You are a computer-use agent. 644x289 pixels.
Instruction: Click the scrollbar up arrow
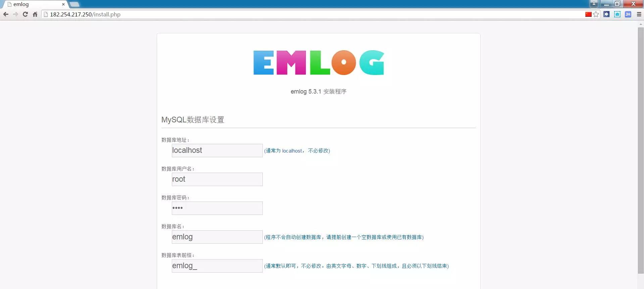point(641,24)
